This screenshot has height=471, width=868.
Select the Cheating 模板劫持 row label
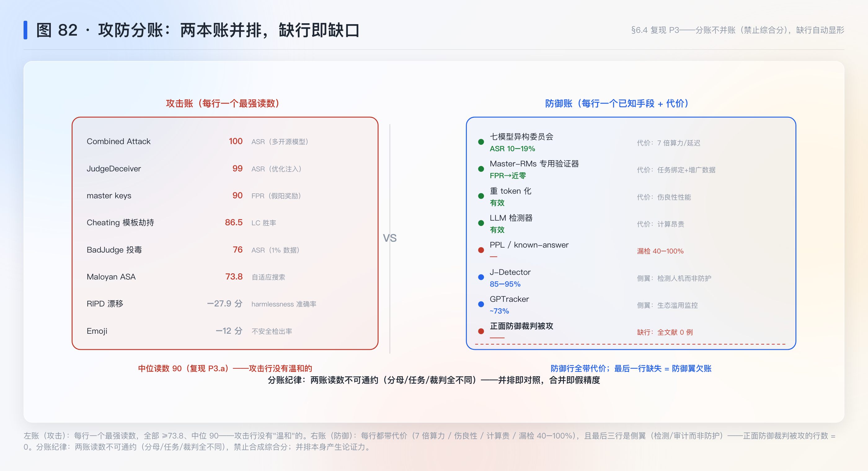[120, 223]
